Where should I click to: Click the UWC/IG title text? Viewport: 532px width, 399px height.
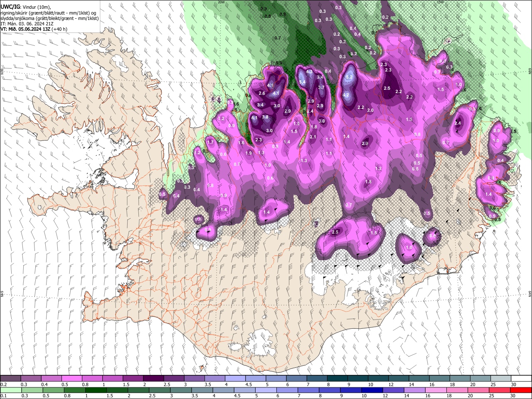tap(10, 7)
